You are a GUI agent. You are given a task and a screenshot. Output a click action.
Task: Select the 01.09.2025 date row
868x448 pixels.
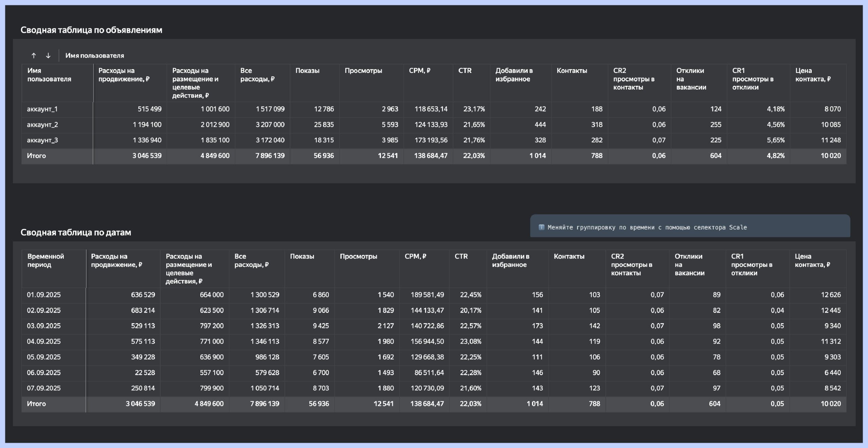[x=44, y=295]
